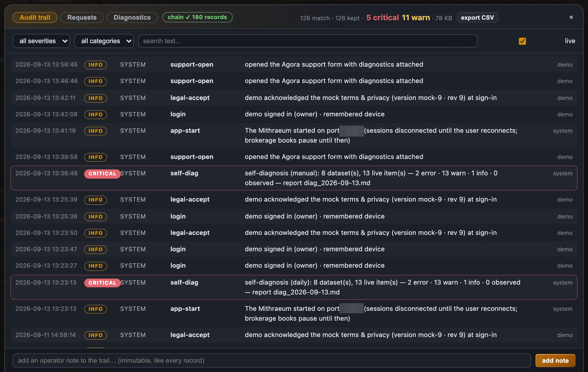Image resolution: width=588 pixels, height=372 pixels.
Task: Open the Requests tab
Action: coord(82,17)
